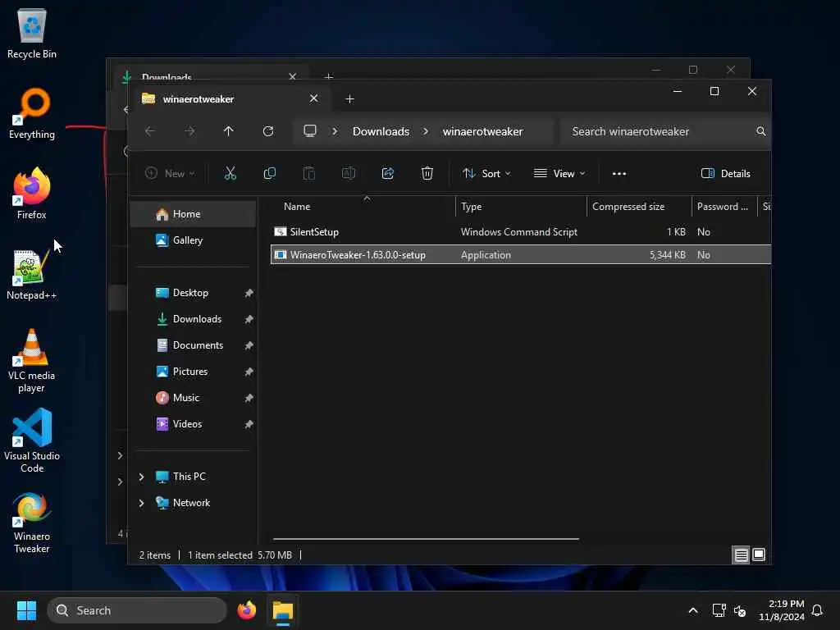840x630 pixels.
Task: Add a new Explorer tab
Action: [349, 99]
